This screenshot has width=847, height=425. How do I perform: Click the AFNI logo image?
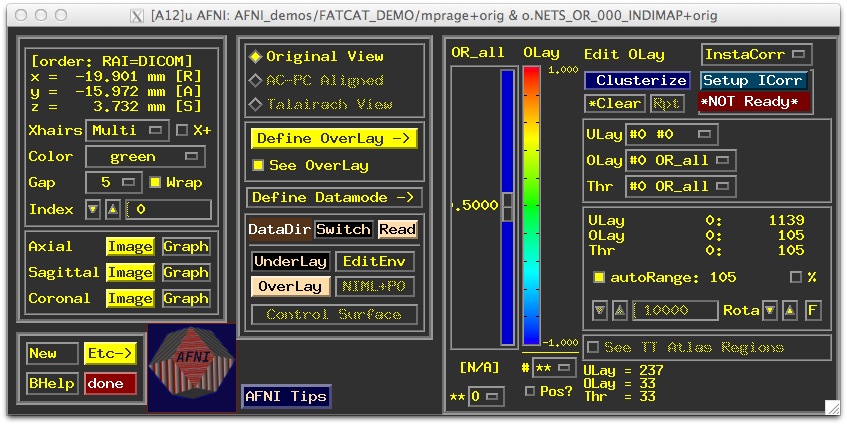[192, 367]
